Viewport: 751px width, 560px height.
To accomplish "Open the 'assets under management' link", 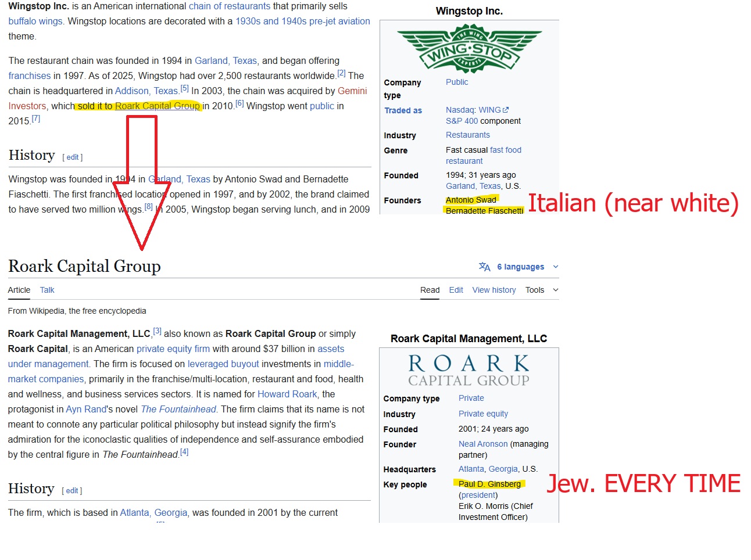I will (x=176, y=356).
